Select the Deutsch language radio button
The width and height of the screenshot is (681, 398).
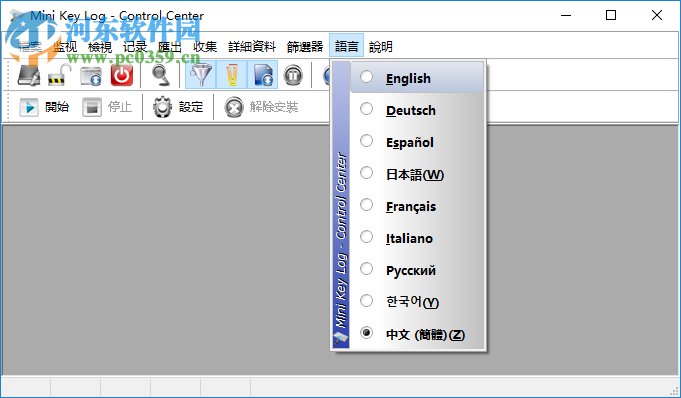(x=367, y=109)
